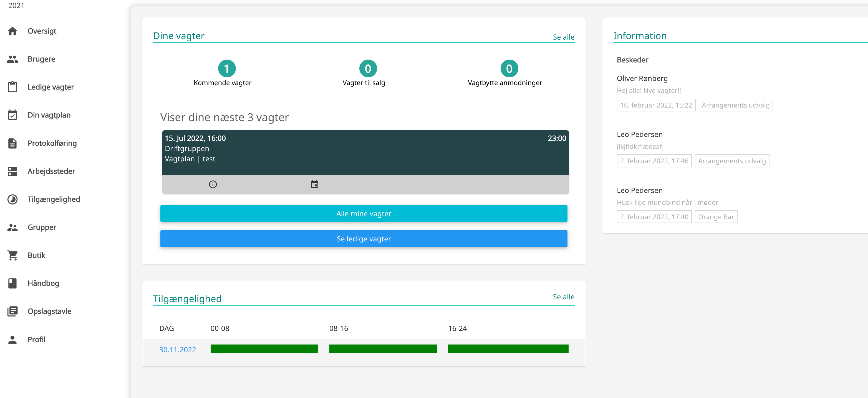The image size is (868, 398).
Task: Click the calendar icon on the shift card
Action: (x=315, y=184)
